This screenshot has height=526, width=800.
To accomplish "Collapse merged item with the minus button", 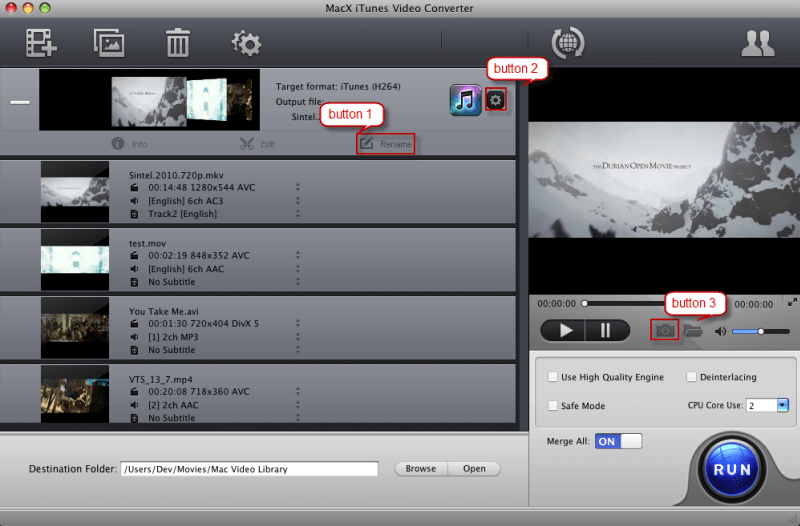I will (x=20, y=102).
